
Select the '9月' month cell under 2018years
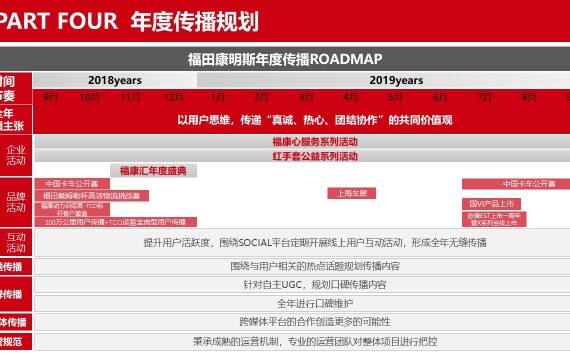(x=51, y=97)
